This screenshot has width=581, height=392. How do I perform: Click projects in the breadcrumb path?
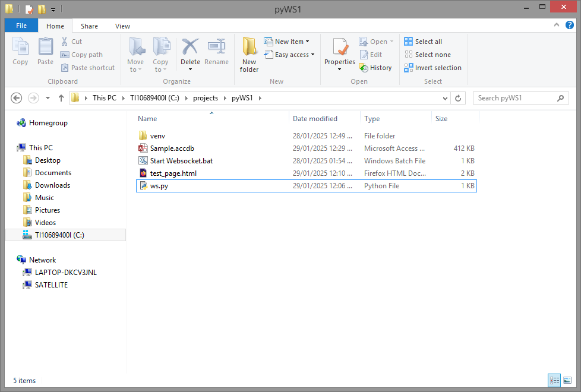click(x=206, y=98)
